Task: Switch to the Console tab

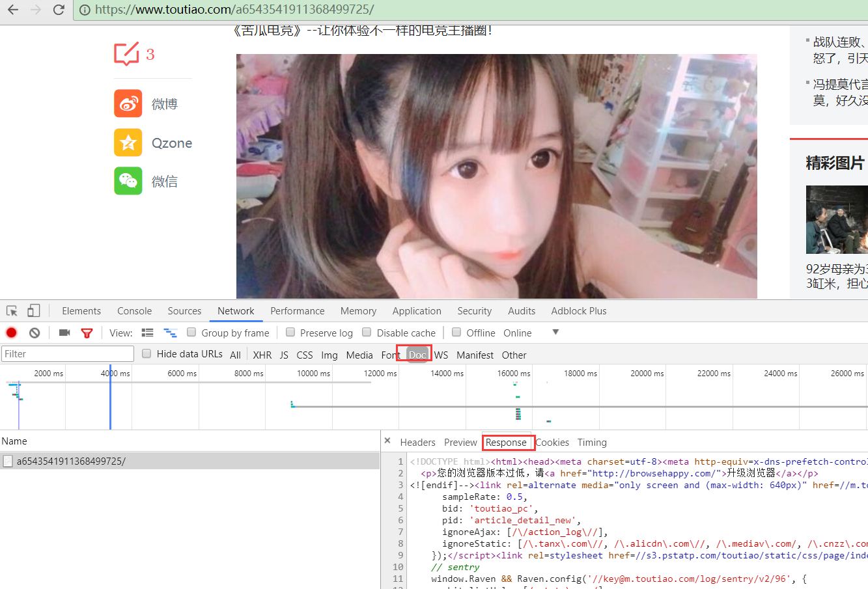Action: tap(134, 311)
